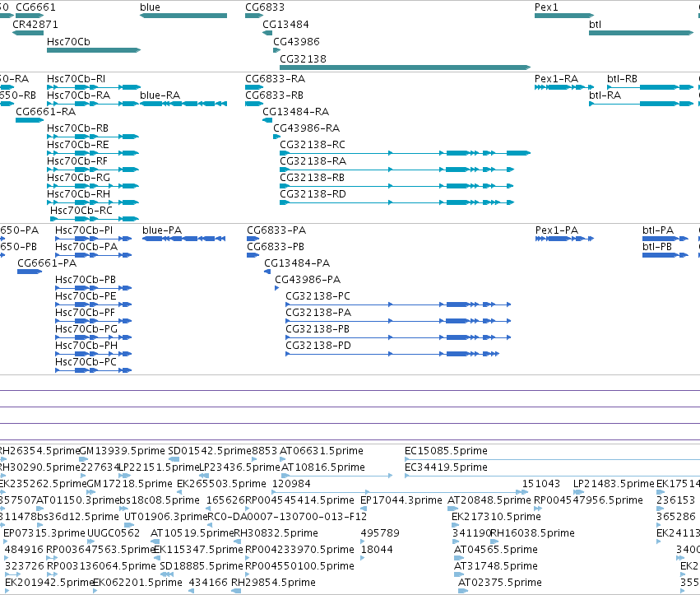Select the Hsc70Cb gene bar

click(x=94, y=50)
